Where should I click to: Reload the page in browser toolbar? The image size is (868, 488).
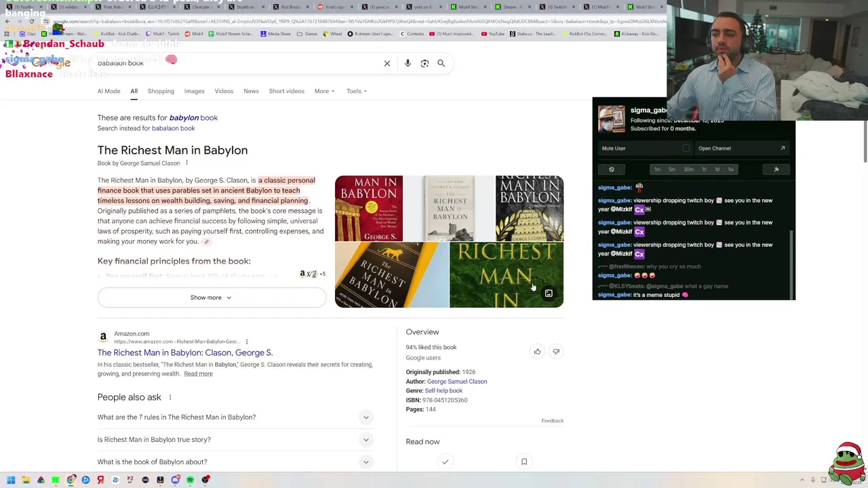31,22
